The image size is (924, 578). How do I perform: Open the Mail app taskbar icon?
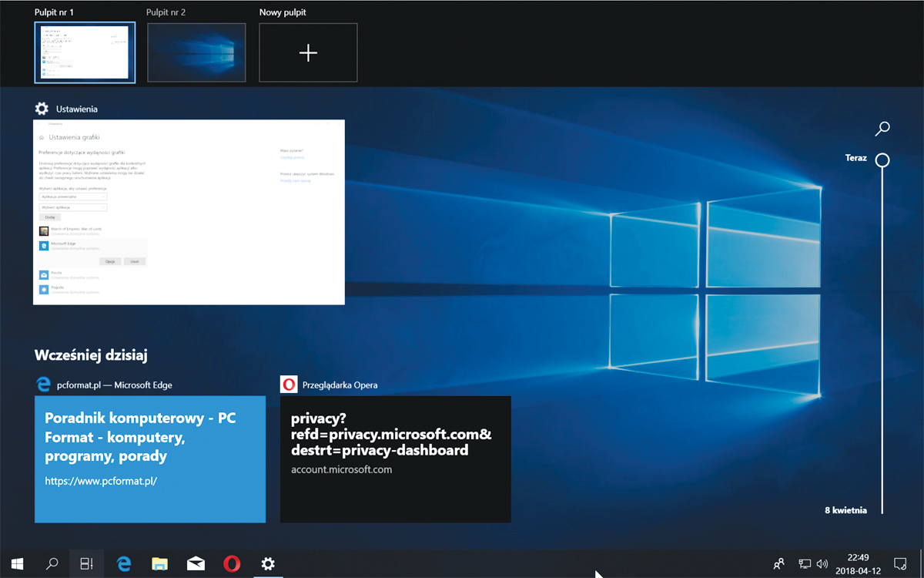pyautogui.click(x=196, y=564)
